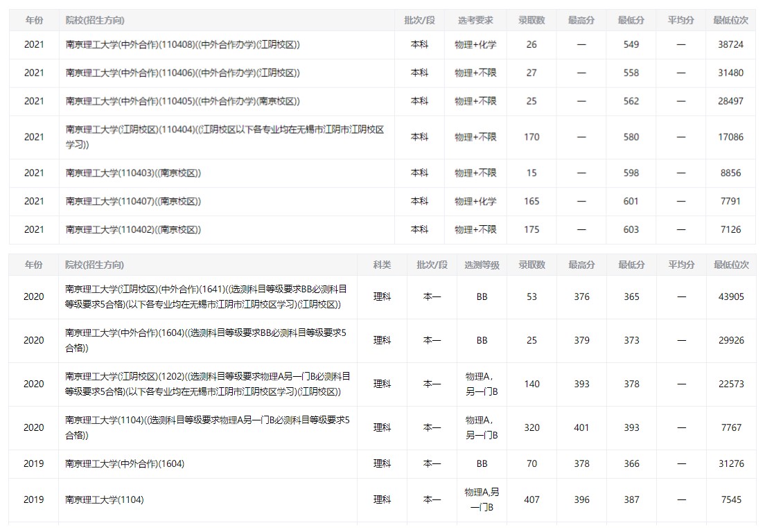
Task: Click the 最低分 value 549
Action: click(631, 45)
